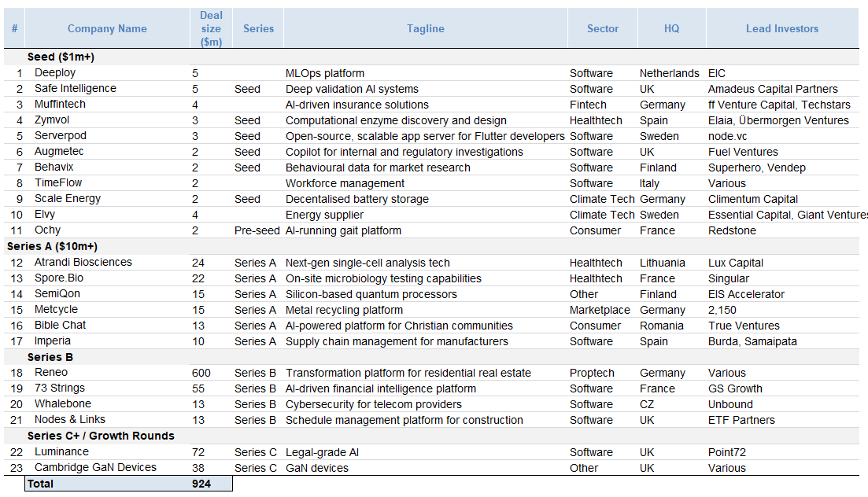This screenshot has width=868, height=497.
Task: Click the company name 'Serverpod'
Action: point(61,135)
